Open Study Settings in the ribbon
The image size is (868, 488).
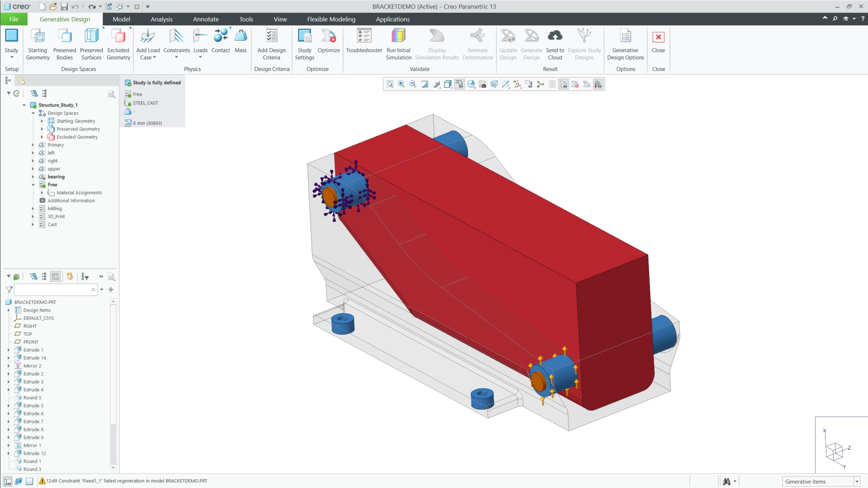tap(305, 44)
